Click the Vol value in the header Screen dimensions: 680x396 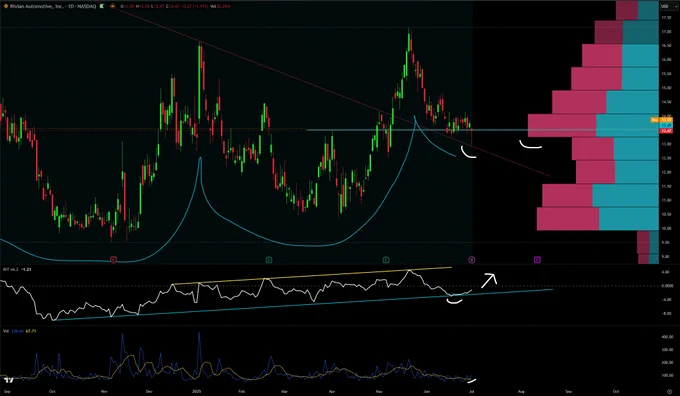click(224, 7)
